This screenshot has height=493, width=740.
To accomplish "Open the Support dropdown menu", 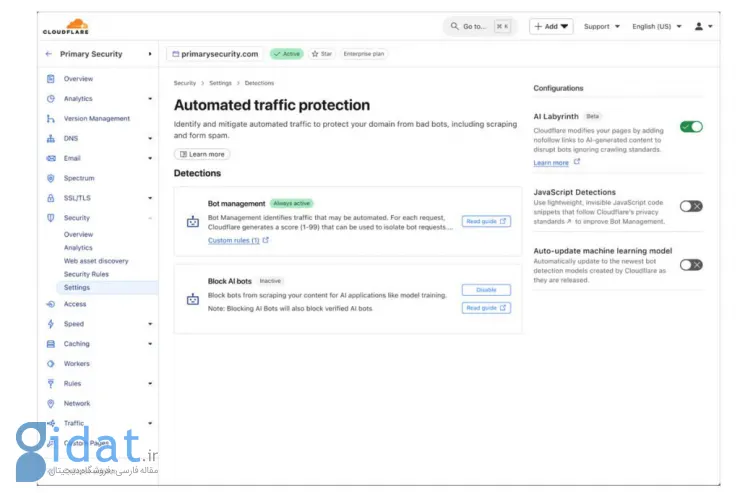I will click(x=602, y=26).
